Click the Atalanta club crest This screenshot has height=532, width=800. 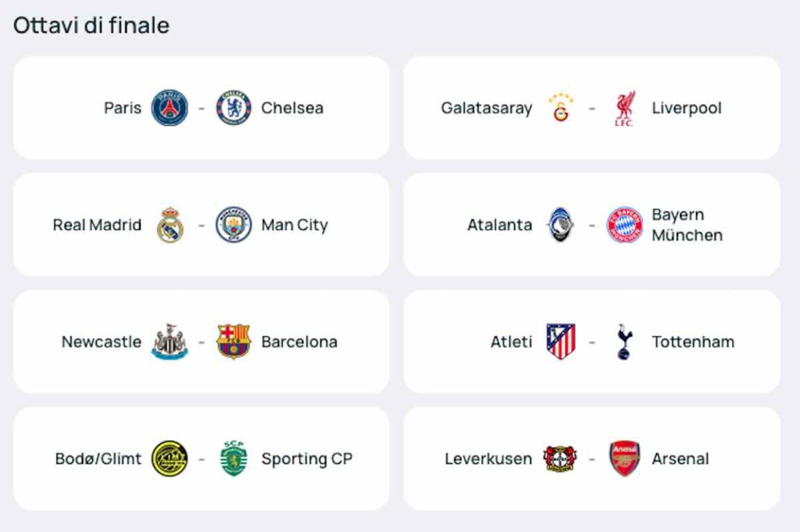[560, 225]
